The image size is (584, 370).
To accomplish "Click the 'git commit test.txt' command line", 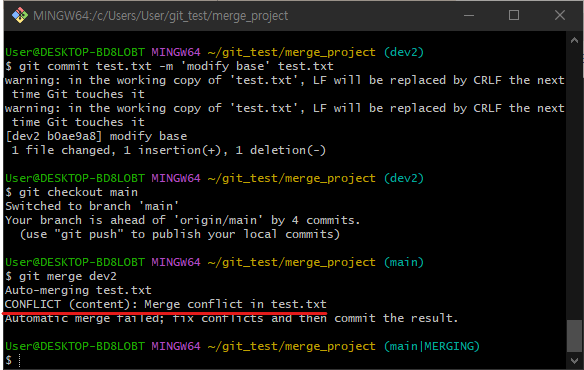I will (169, 66).
